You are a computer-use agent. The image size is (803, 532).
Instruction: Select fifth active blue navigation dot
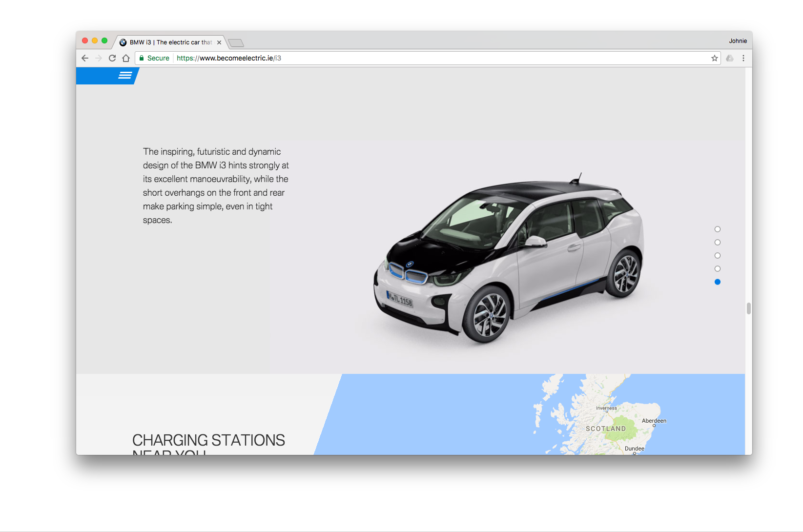pos(718,282)
